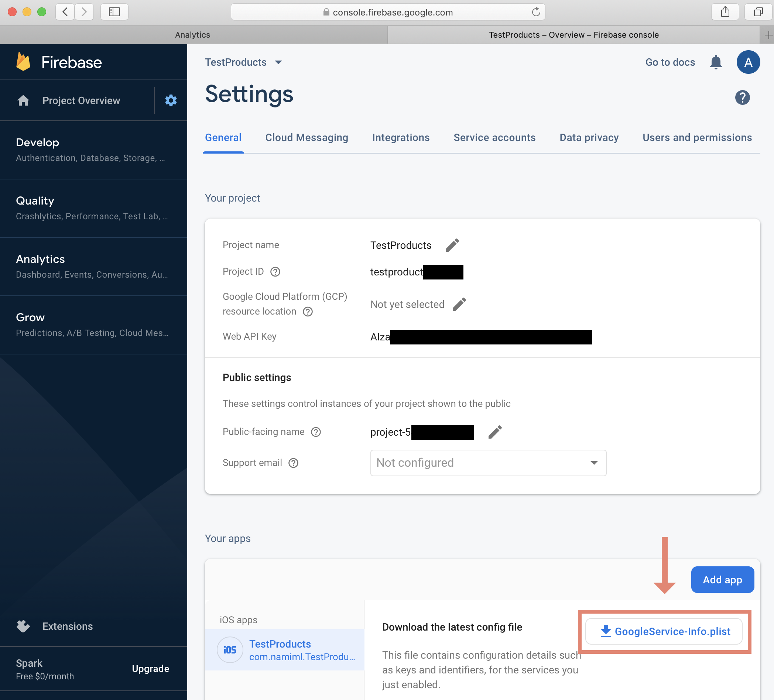Edit the project name with the pencil icon

[x=452, y=245]
